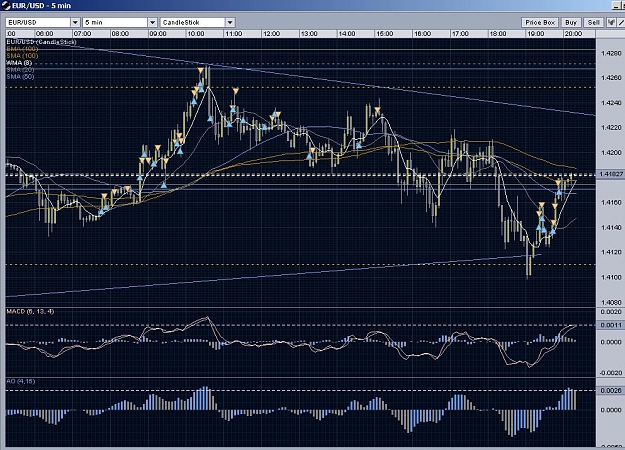Click the orange arrow marker below 15:00 label
This screenshot has width=625, height=450.
click(377, 110)
